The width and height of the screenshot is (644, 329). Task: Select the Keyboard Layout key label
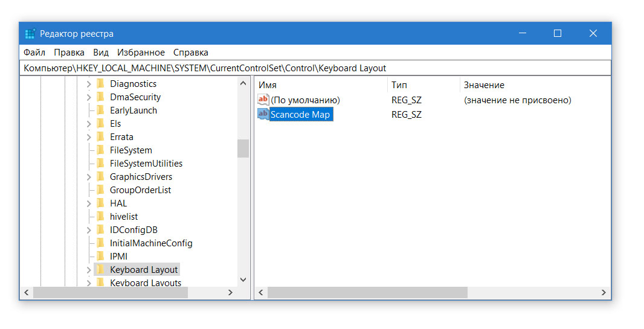pos(144,270)
